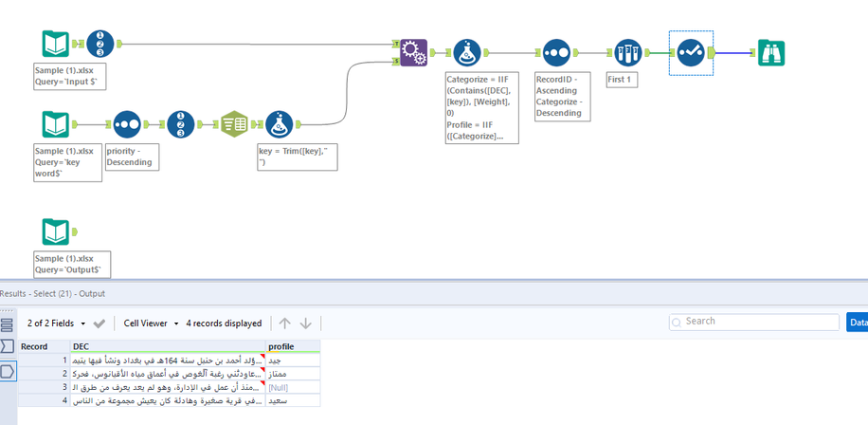Screen dimensions: 868x425
Task: Click the 'First 1' annotation label
Action: coord(623,80)
